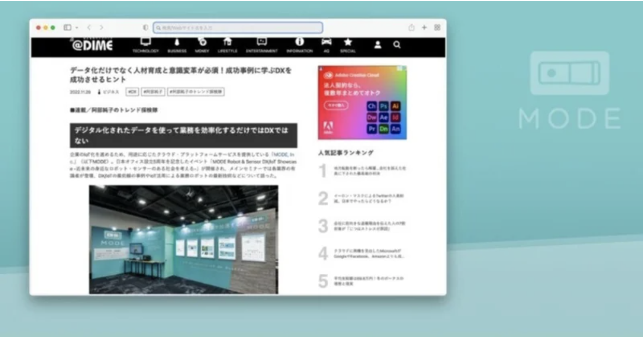
Task: Open a new tab with the plus icon
Action: (x=424, y=27)
